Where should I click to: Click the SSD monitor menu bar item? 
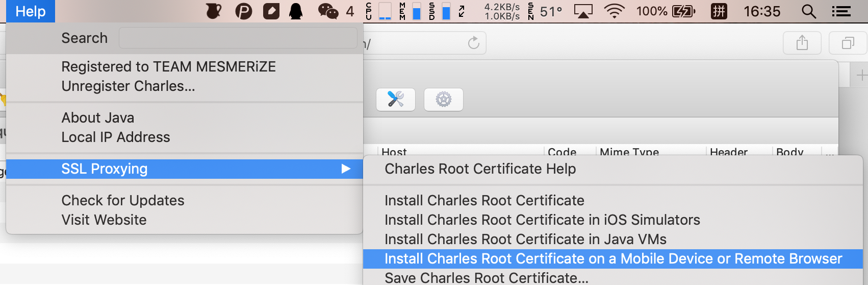coord(440,11)
